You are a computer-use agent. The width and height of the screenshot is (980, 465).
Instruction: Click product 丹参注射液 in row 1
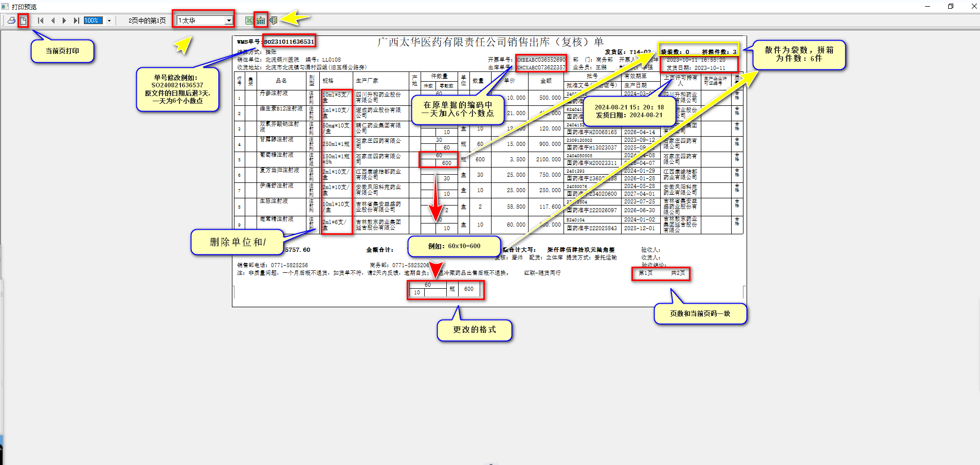point(274,94)
